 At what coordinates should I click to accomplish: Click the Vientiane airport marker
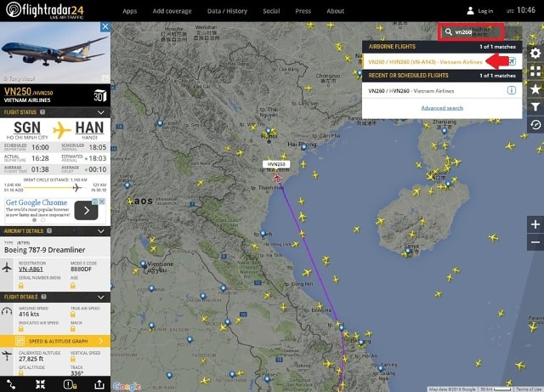144,264
